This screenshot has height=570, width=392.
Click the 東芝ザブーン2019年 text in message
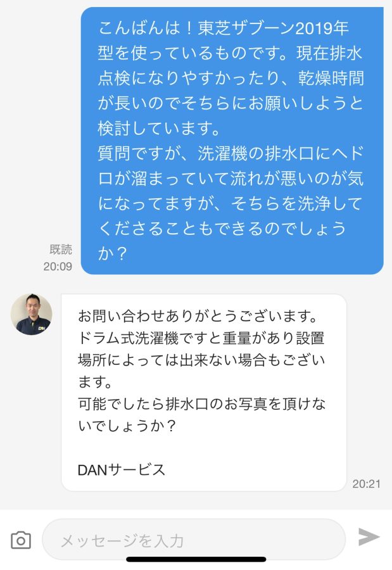point(273,28)
